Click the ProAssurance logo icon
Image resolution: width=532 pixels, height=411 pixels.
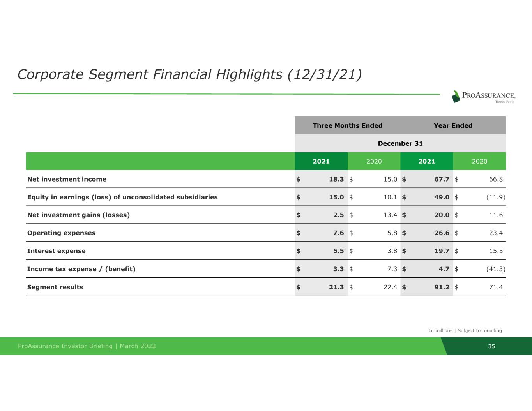tap(456, 96)
